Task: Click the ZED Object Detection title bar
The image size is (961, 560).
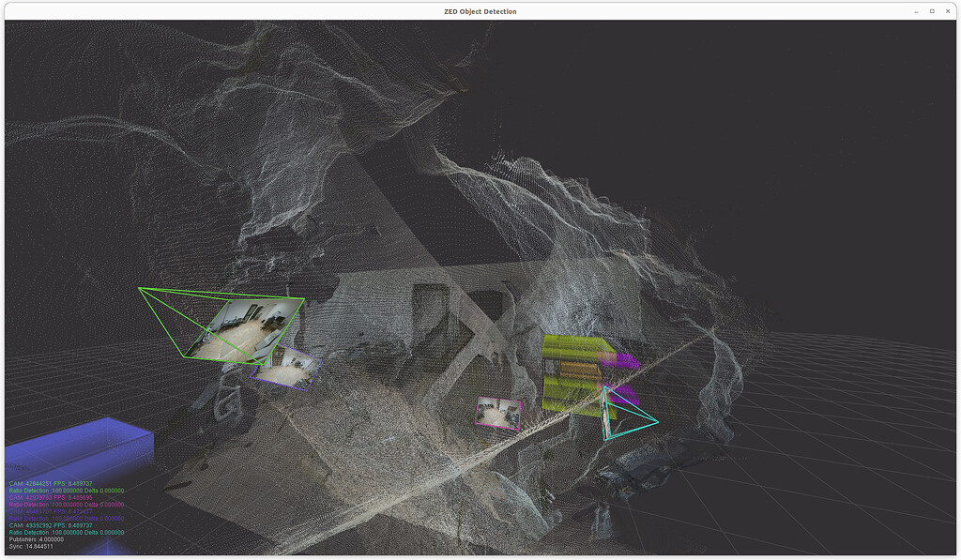Action: point(480,10)
